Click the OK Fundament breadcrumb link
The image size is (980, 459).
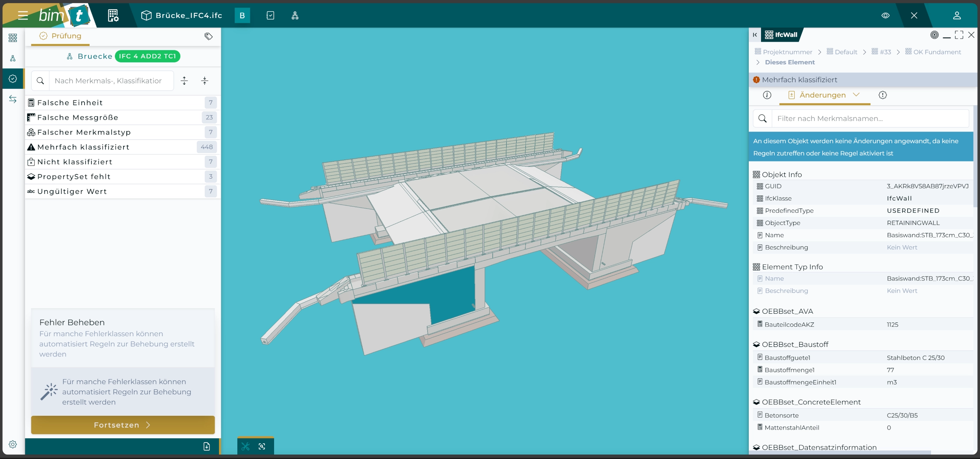(x=937, y=52)
